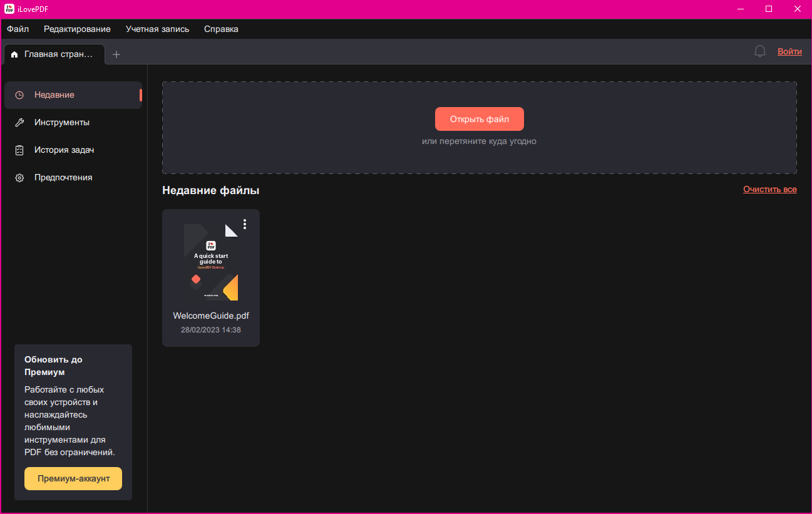This screenshot has width=812, height=514.
Task: Open the Справка menu
Action: [221, 29]
